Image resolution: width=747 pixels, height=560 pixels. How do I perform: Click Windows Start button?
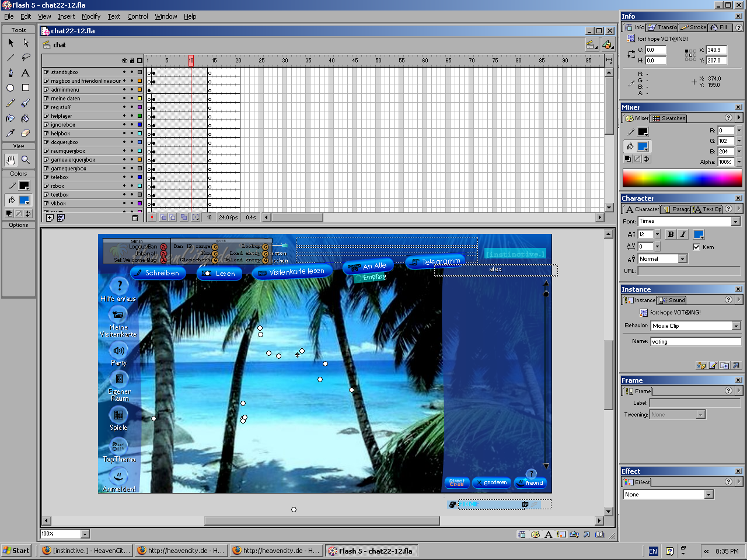[x=16, y=551]
